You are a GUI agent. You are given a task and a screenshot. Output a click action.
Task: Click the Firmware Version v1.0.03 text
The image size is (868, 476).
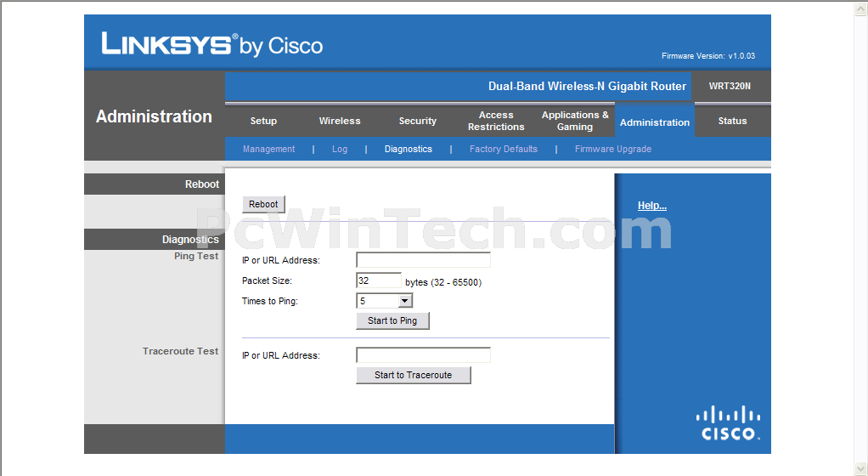point(708,56)
